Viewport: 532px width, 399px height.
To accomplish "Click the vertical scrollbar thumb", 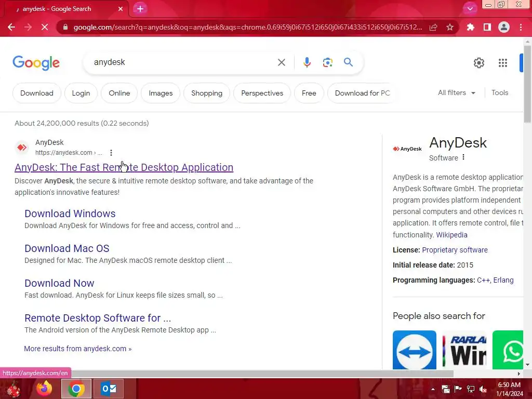I will pos(527,83).
